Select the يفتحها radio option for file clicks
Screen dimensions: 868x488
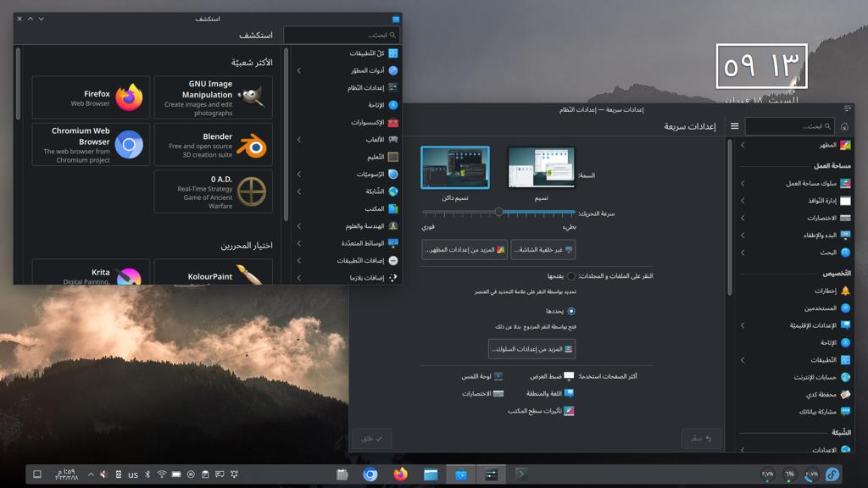(571, 275)
